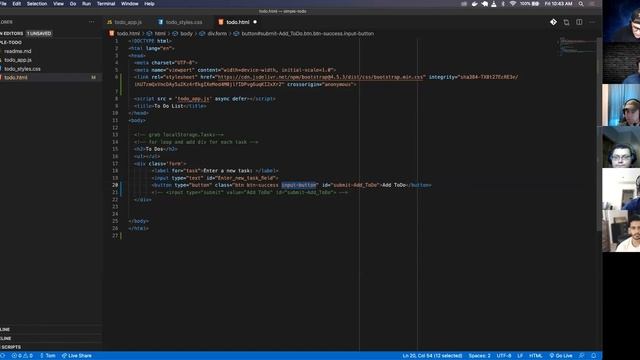The image size is (640, 360).
Task: Change the file encoding UTF-8
Action: [x=504, y=356]
